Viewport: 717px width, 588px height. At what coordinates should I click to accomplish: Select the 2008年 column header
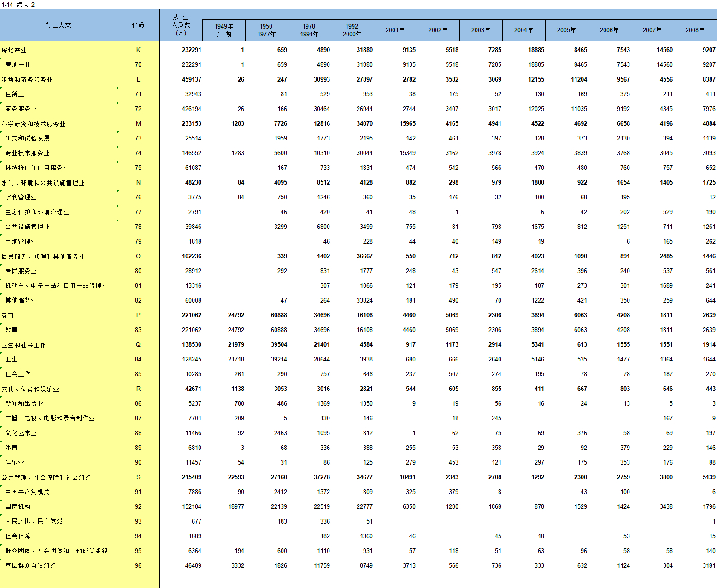695,30
